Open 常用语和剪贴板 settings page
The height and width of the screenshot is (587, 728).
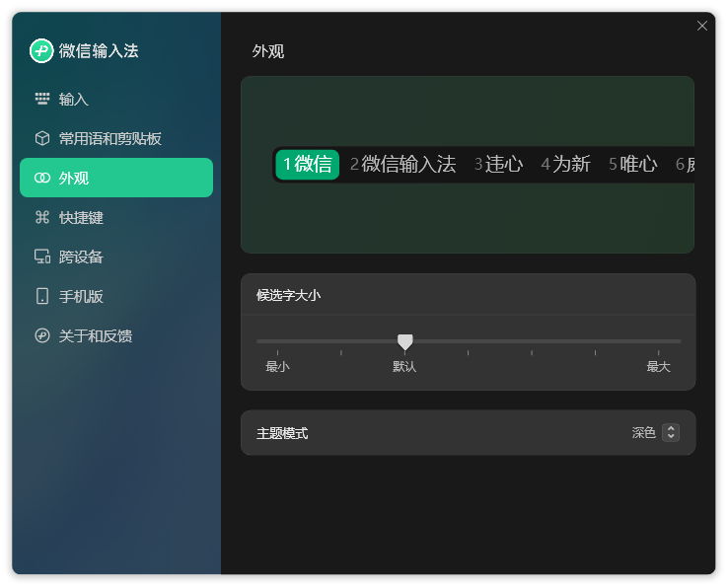tap(116, 138)
